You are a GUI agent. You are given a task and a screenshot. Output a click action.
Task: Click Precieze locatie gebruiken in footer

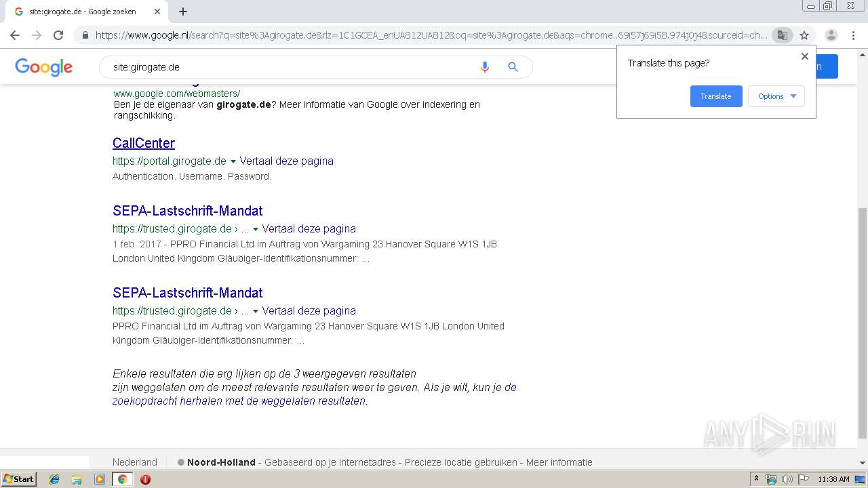coord(461,462)
